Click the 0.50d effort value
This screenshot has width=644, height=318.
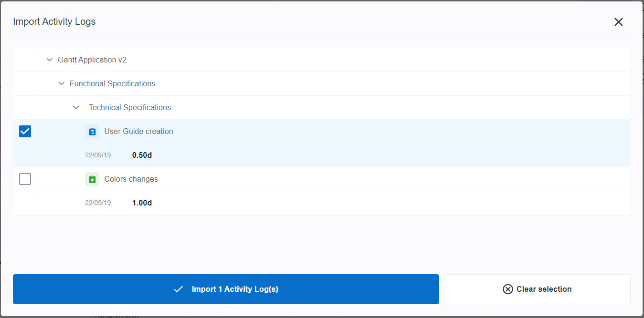coord(142,155)
